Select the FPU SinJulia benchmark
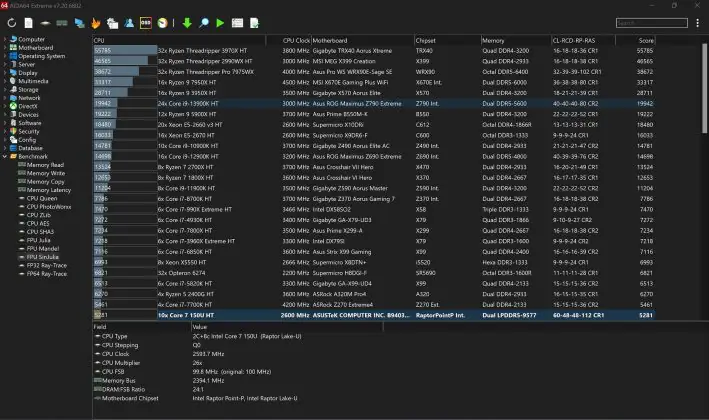709x420 pixels. (43, 257)
